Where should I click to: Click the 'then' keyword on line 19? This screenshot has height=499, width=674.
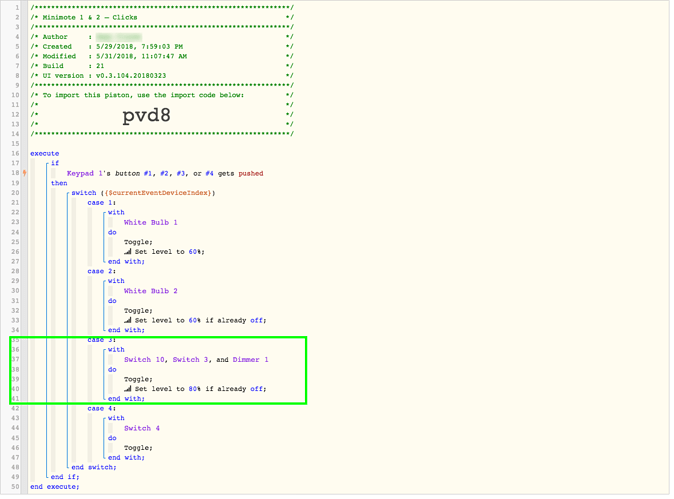coord(59,184)
